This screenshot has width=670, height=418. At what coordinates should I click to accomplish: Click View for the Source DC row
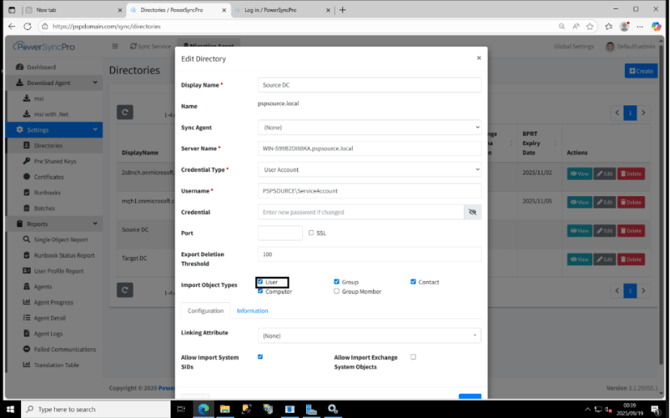pyautogui.click(x=579, y=231)
